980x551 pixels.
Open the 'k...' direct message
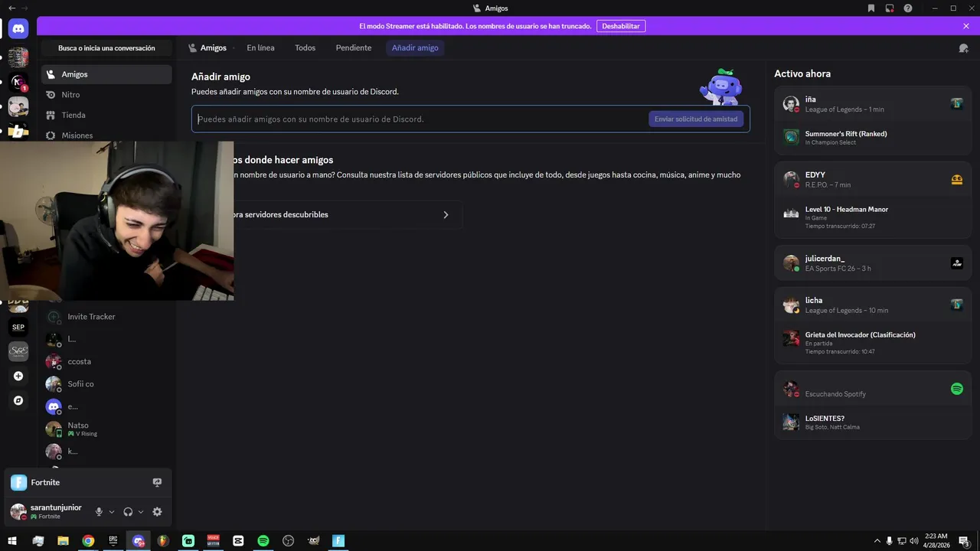pos(106,452)
